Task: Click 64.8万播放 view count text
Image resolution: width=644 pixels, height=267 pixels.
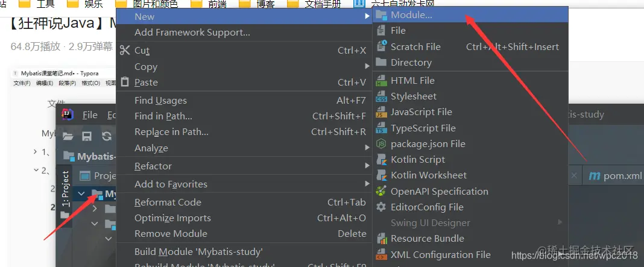Action: (x=36, y=46)
